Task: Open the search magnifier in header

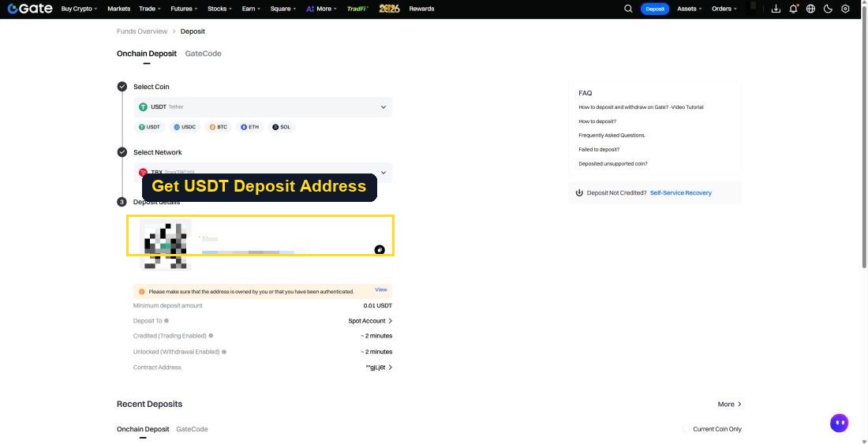Action: (x=628, y=9)
